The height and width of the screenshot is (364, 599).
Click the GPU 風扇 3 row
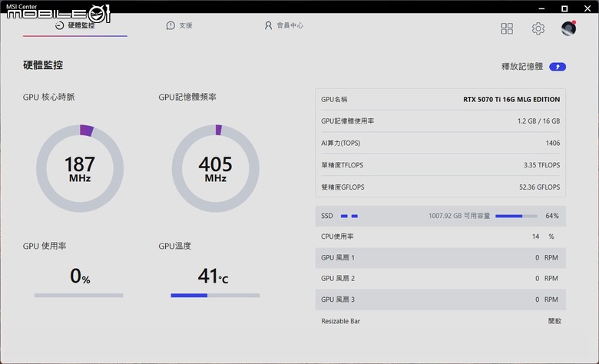[441, 299]
